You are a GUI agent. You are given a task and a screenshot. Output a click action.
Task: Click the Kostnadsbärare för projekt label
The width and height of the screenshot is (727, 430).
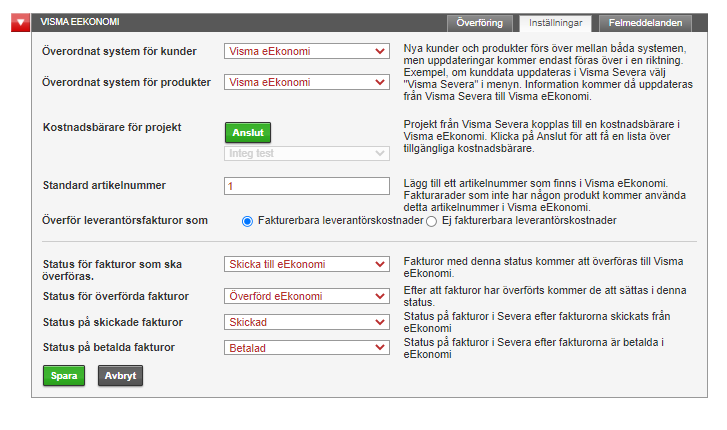click(x=112, y=127)
